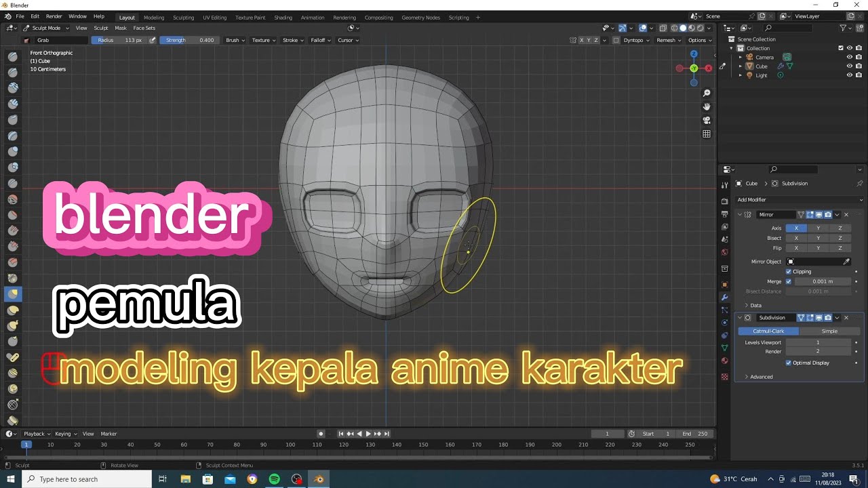868x488 pixels.
Task: Select Catmull-Clark subdivision type
Action: click(x=768, y=331)
